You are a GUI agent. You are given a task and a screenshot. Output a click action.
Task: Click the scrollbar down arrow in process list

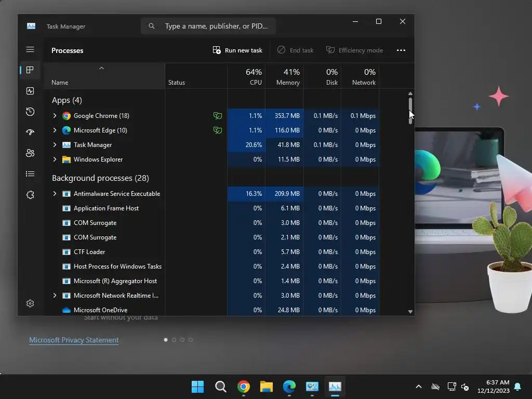pos(410,312)
